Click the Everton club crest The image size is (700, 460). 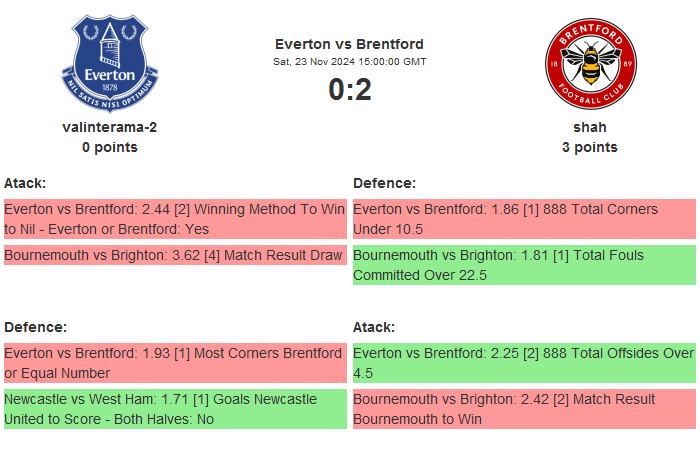[110, 64]
